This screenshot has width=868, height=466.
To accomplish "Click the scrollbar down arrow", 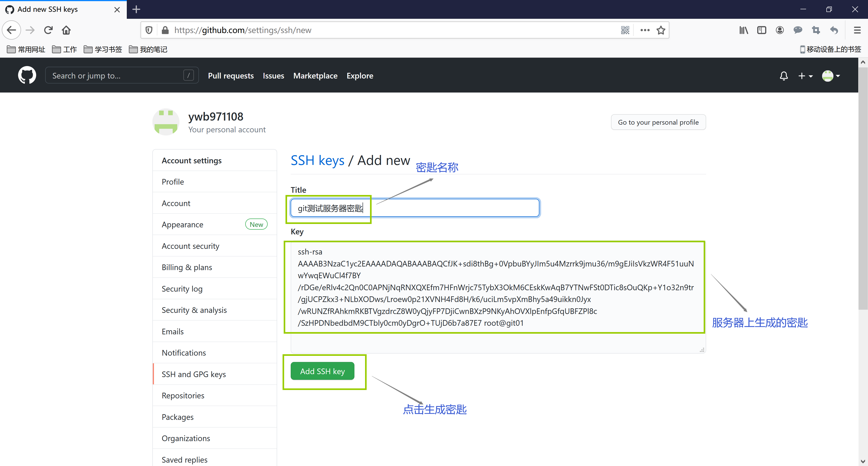I will tap(863, 461).
